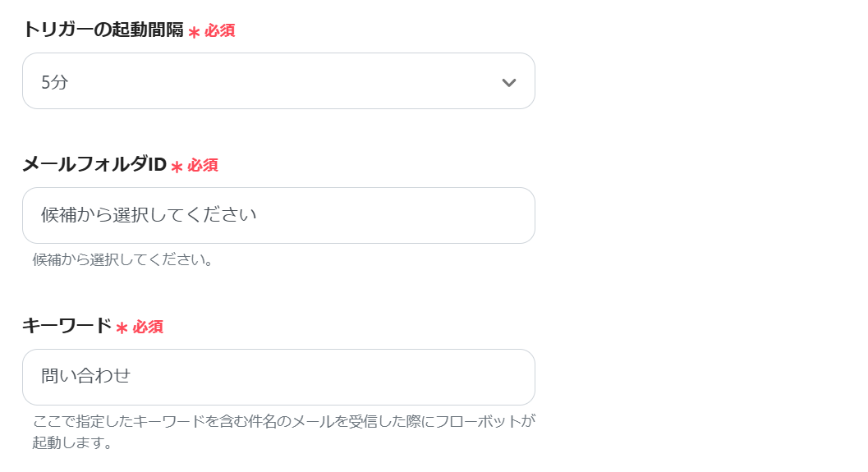The height and width of the screenshot is (472, 868).
Task: Click helper text under メールフォルダID field
Action: (x=123, y=260)
